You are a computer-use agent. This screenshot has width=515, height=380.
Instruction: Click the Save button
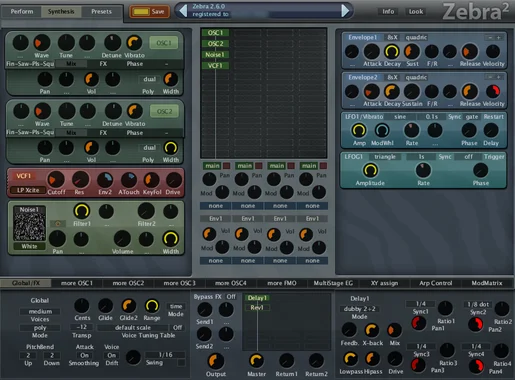pos(149,12)
